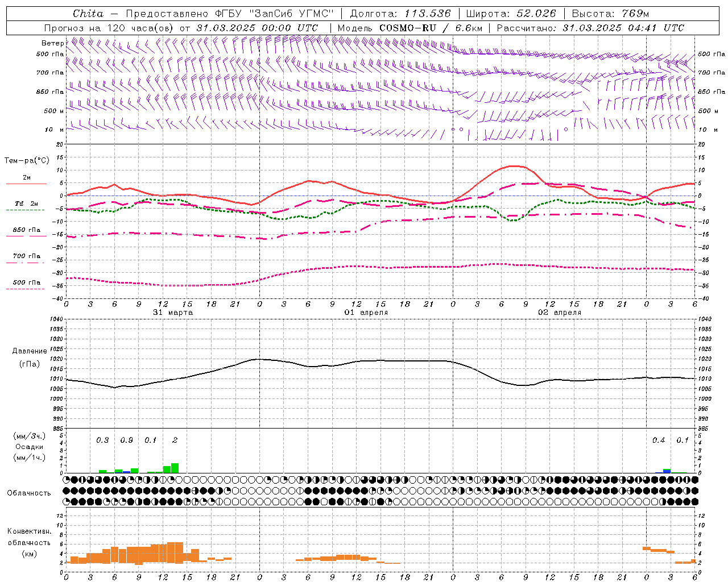The image size is (728, 582).
Task: Click the right-side "850 гПа" wind level label
Action: pyautogui.click(x=712, y=92)
